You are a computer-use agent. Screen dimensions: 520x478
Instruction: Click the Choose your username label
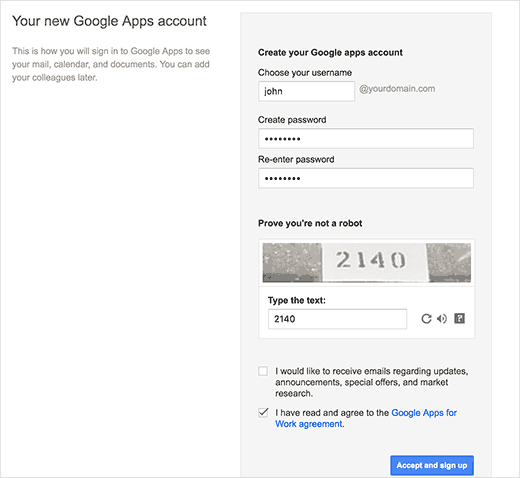point(305,73)
